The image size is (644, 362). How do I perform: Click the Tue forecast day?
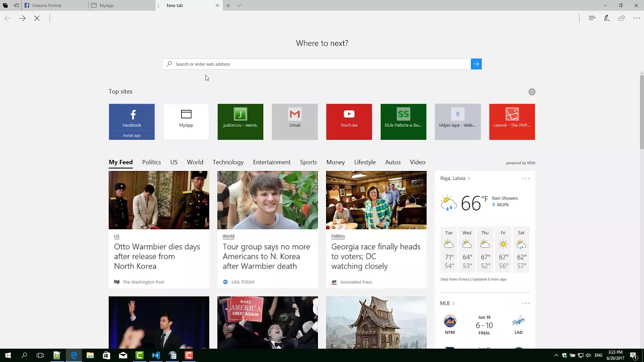(x=449, y=249)
